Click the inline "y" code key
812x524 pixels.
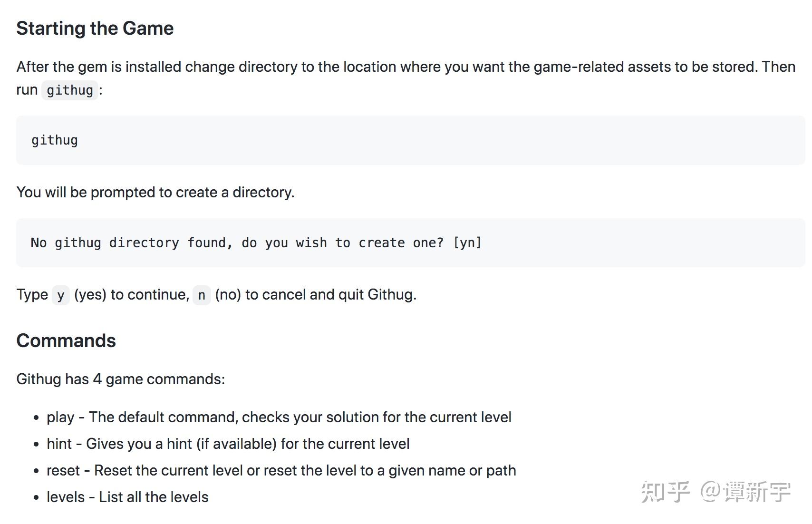[x=60, y=295]
